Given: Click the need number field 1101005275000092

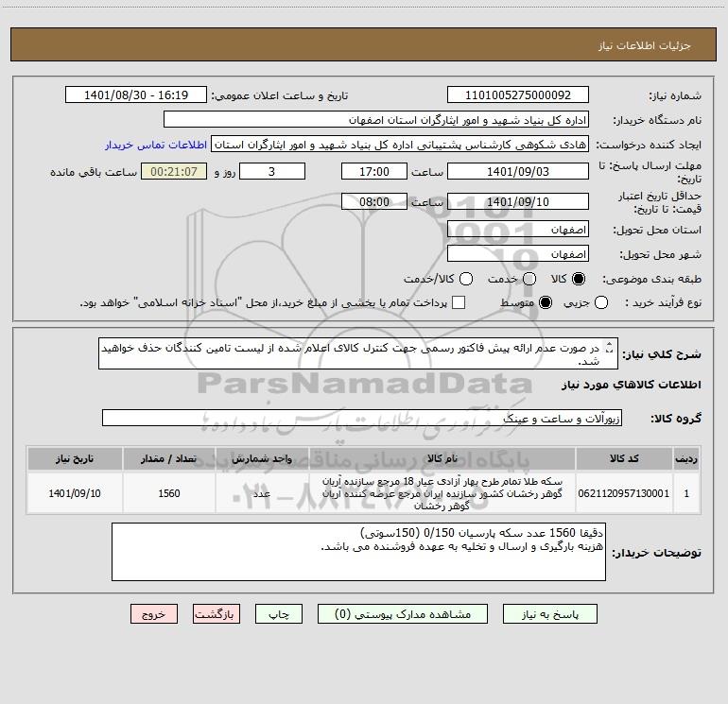Looking at the screenshot, I should pos(518,94).
